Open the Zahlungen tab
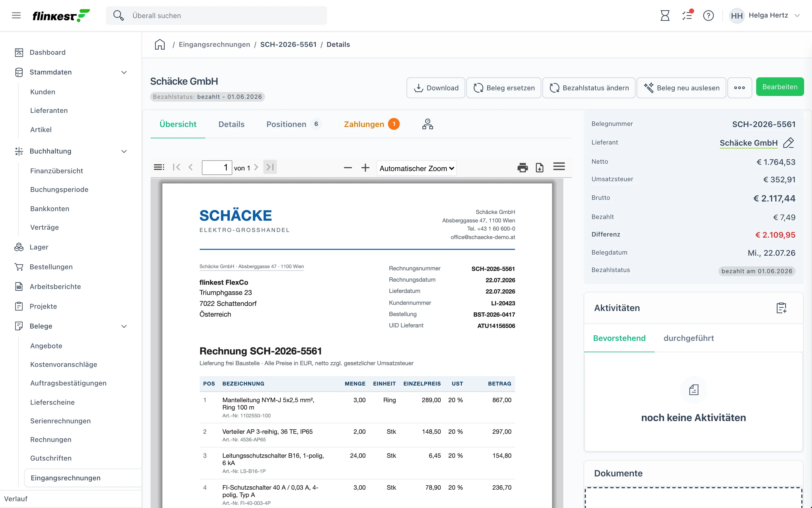812x508 pixels. [x=371, y=124]
